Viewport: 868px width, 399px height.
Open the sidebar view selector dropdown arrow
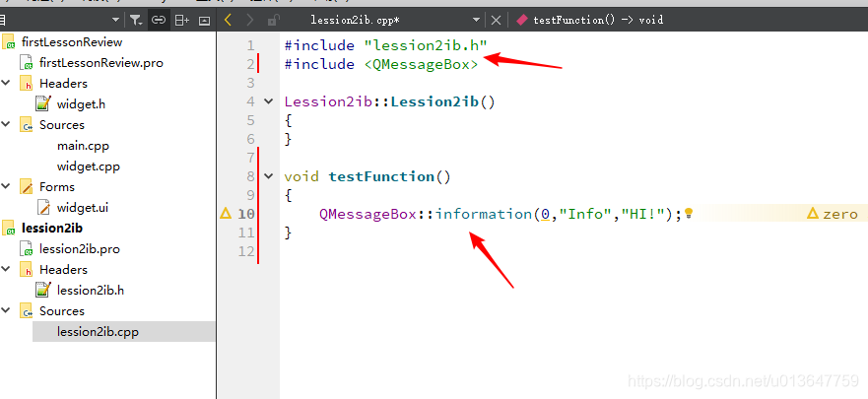(115, 21)
